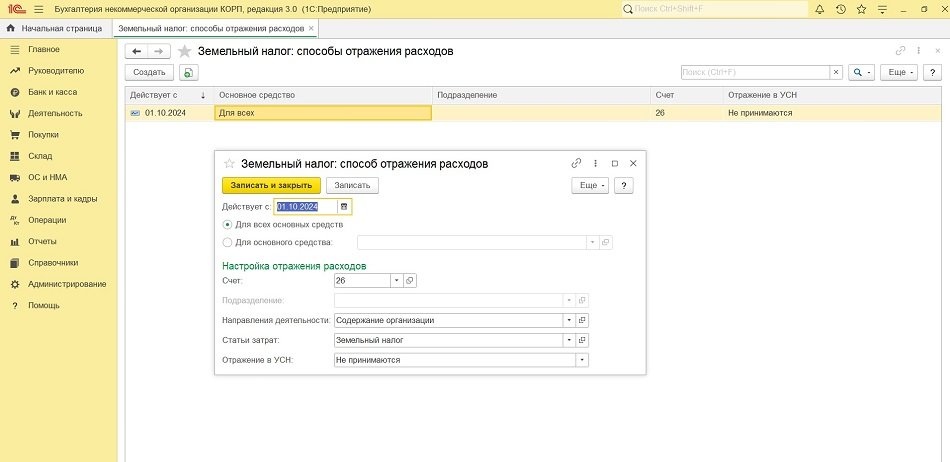Add the dialog form to favorites with star

pos(229,163)
